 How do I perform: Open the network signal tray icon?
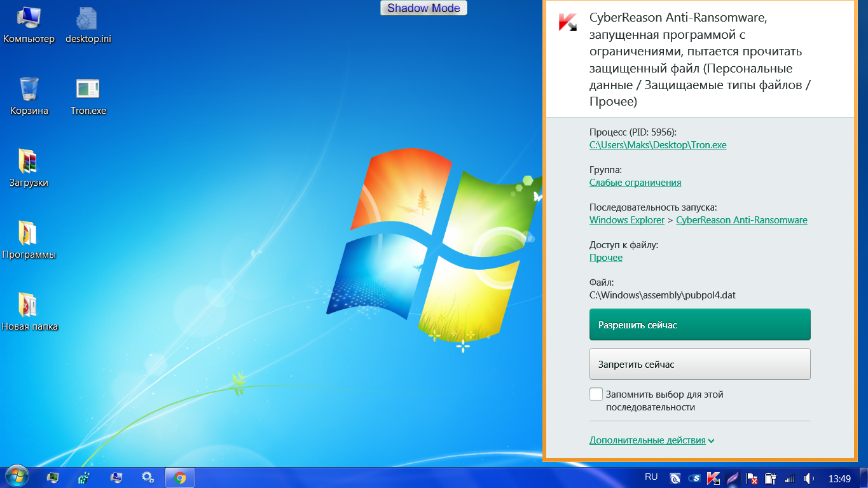(x=790, y=478)
